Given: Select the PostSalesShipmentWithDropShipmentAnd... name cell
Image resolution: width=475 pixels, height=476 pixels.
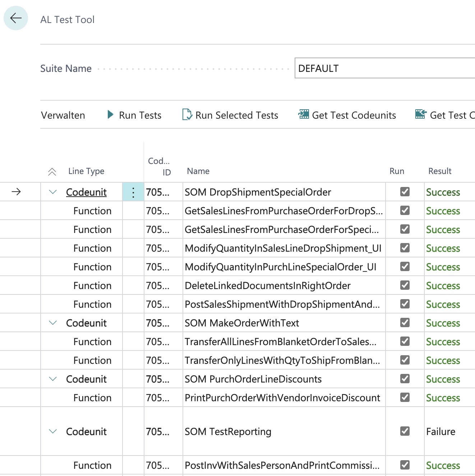Looking at the screenshot, I should coord(282,305).
